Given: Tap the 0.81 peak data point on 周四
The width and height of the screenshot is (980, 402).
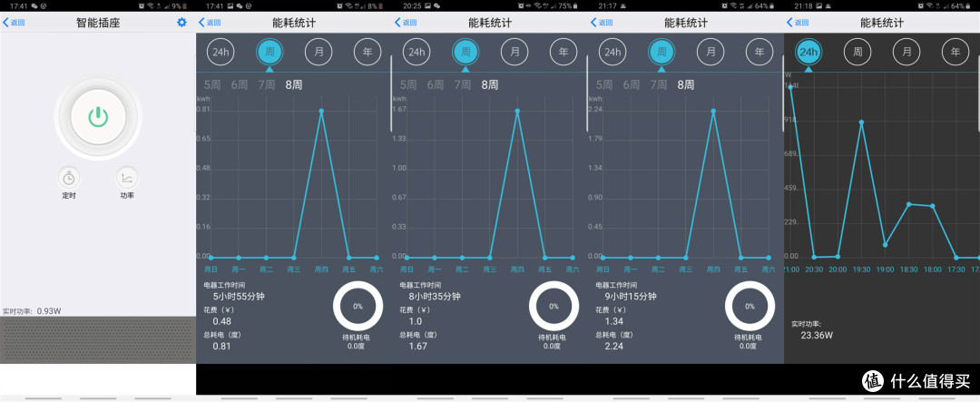Looking at the screenshot, I should tap(321, 112).
